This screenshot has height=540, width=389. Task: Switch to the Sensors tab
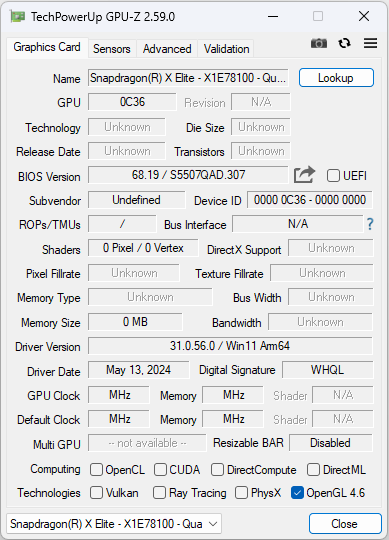click(x=112, y=49)
